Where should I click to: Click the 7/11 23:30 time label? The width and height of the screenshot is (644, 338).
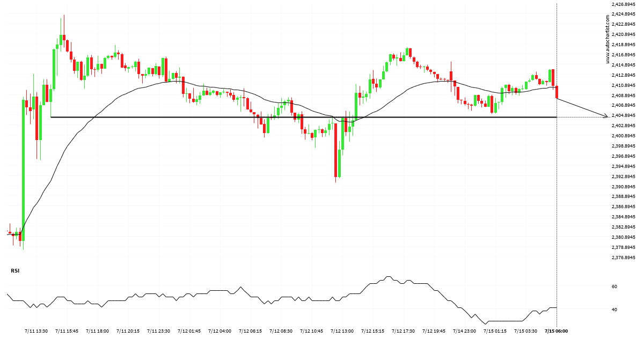pyautogui.click(x=159, y=331)
